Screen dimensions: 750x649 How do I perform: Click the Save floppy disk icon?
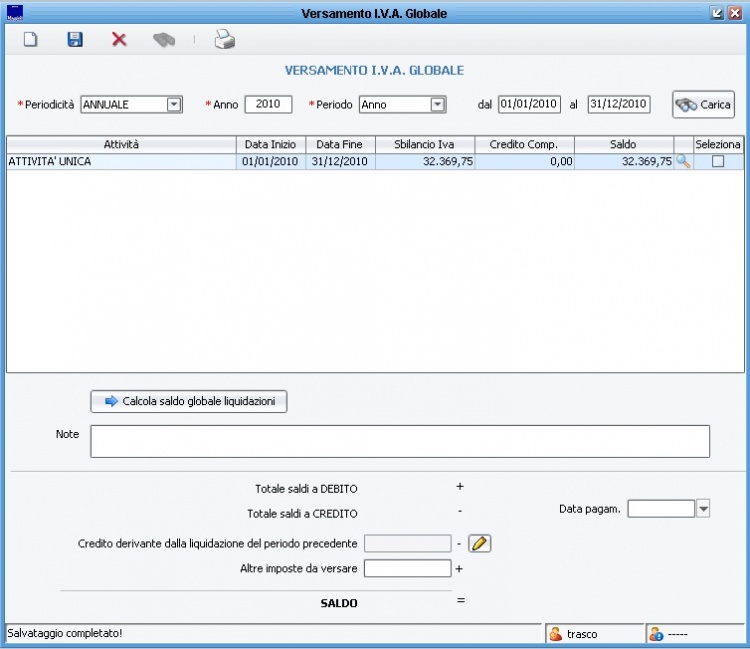coord(75,40)
